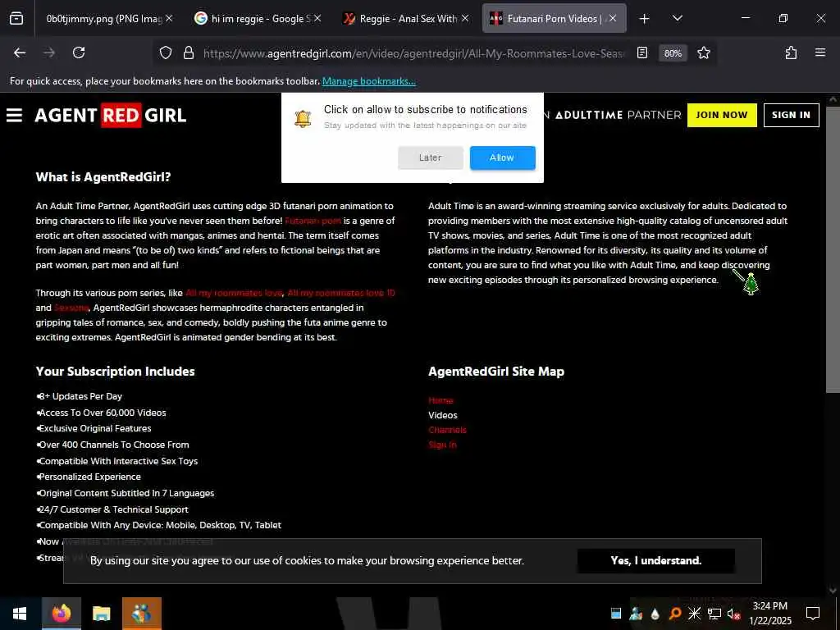The image size is (840, 630).
Task: Open the Sign In link in Site Map
Action: point(442,445)
